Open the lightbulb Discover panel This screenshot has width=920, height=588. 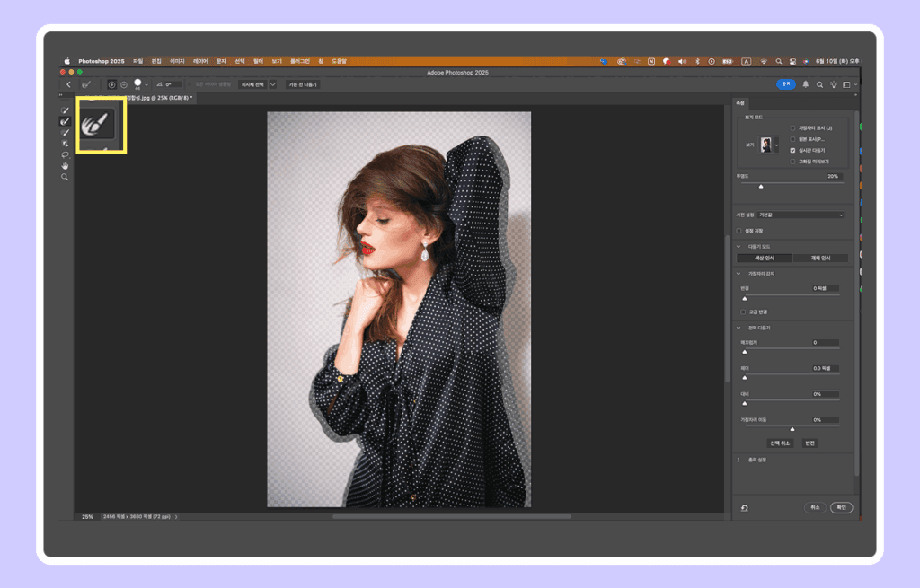coord(833,84)
